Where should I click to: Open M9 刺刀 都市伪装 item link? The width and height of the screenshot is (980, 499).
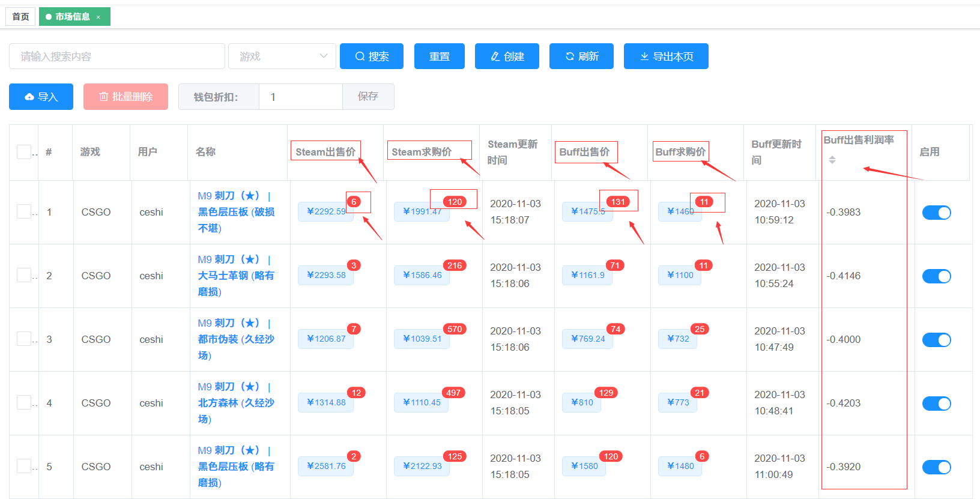click(x=235, y=339)
